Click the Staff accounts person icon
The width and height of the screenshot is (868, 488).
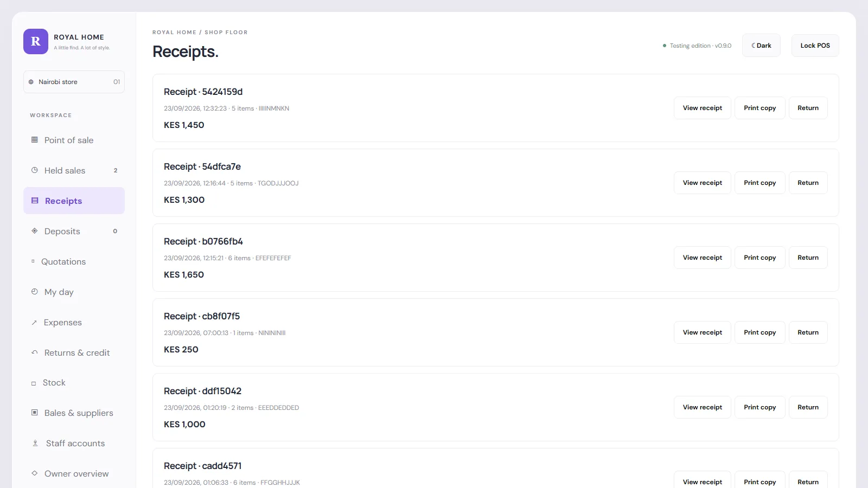coord(35,443)
